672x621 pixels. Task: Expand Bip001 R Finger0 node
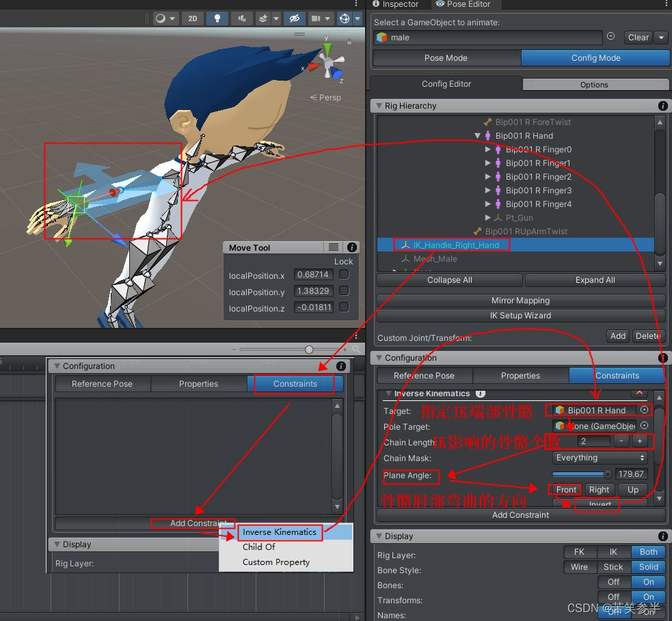click(487, 149)
